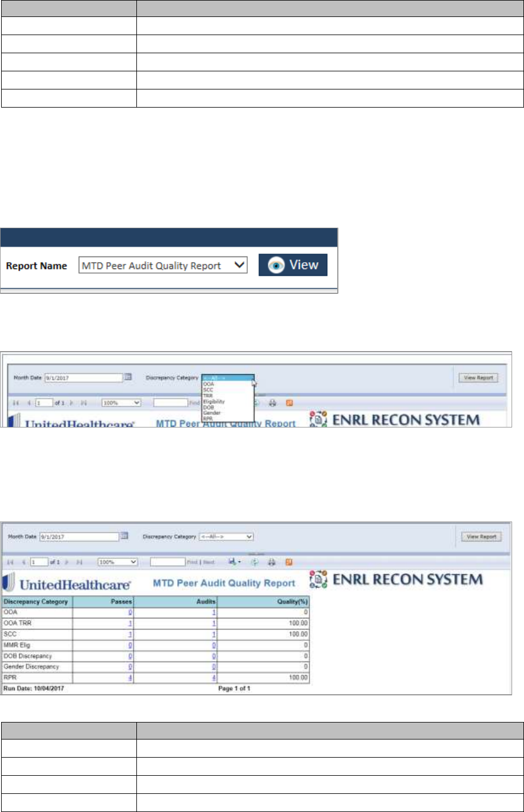This screenshot has width=524, height=812.
Task: Open Passes value link in Gender Discrepancy row
Action: coord(130,666)
